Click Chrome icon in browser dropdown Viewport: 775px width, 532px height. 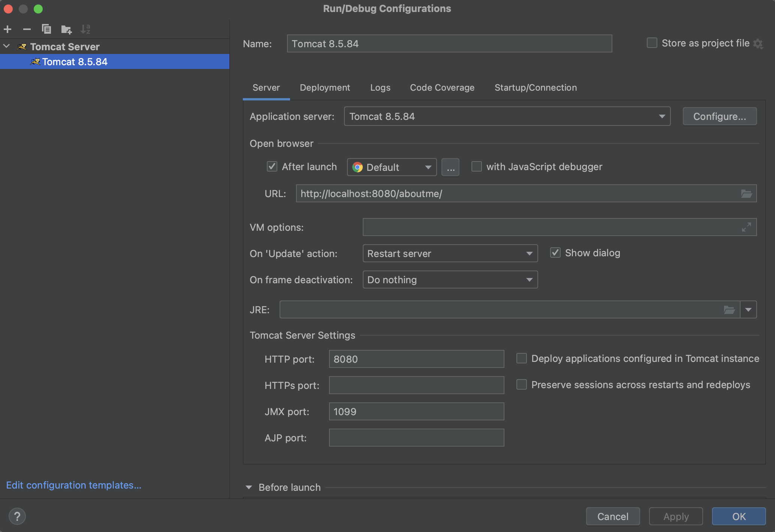click(x=358, y=167)
